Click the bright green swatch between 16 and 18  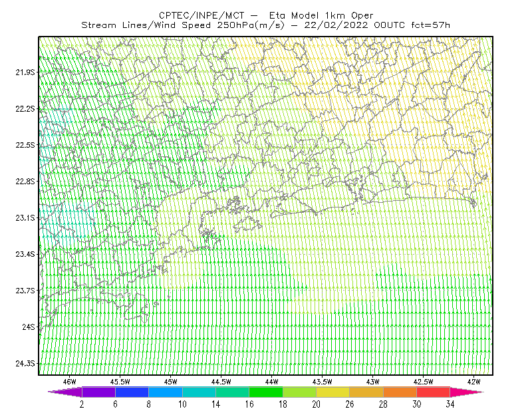[266, 392]
